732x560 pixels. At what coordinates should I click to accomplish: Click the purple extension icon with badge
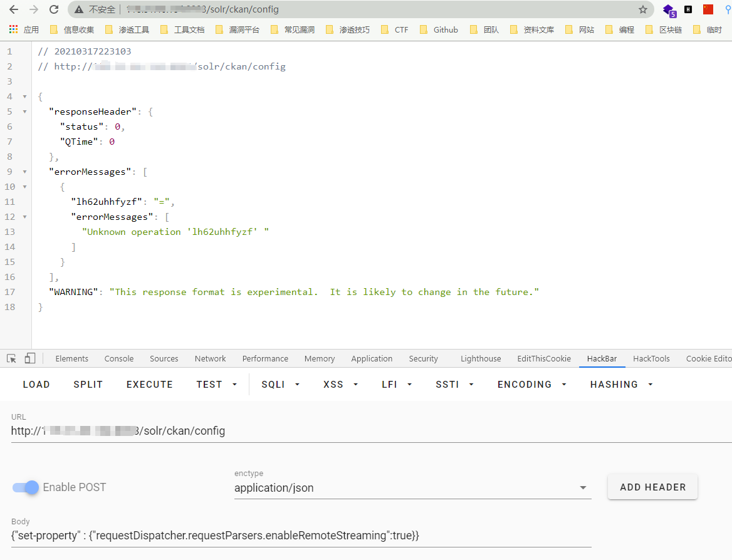(x=669, y=10)
